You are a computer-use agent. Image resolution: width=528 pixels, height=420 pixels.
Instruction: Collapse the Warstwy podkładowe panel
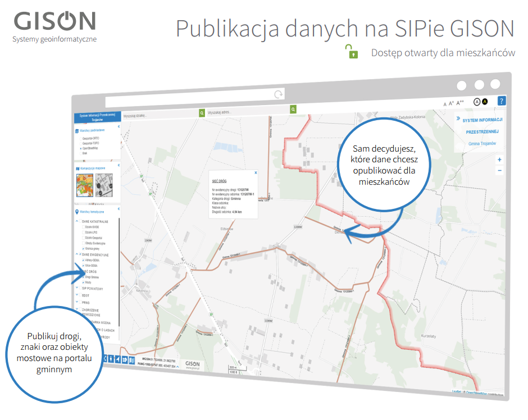pyautogui.click(x=119, y=126)
